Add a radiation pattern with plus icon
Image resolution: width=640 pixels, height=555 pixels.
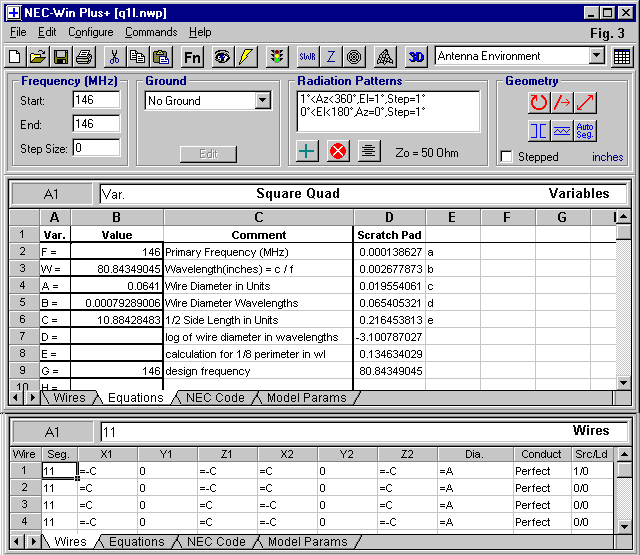(308, 151)
